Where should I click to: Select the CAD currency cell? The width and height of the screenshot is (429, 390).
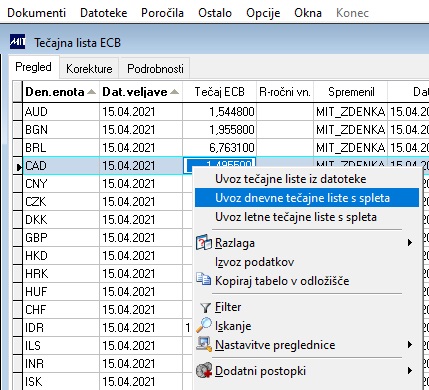61,166
